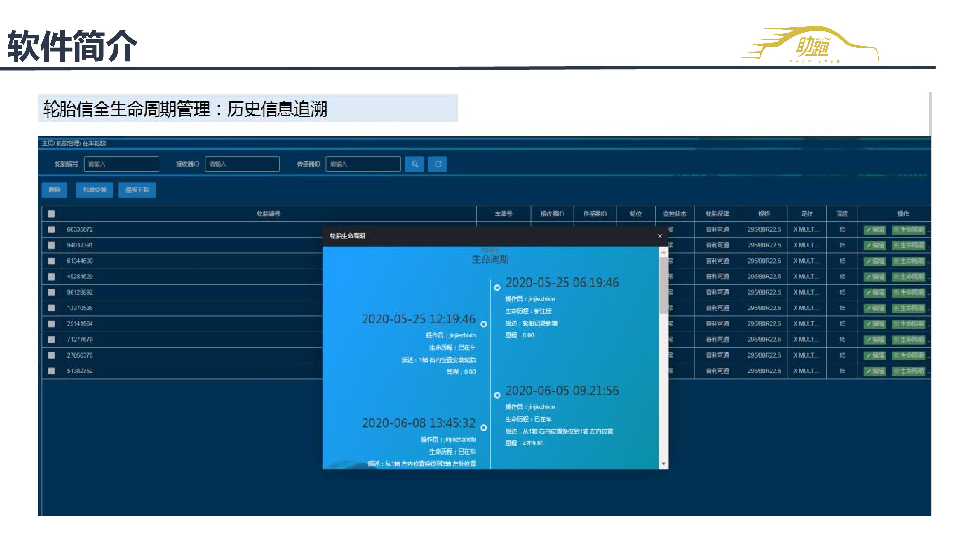Click 编辑 button in row with depth 15 fifth row
The height and width of the screenshot is (551, 980).
(x=875, y=292)
